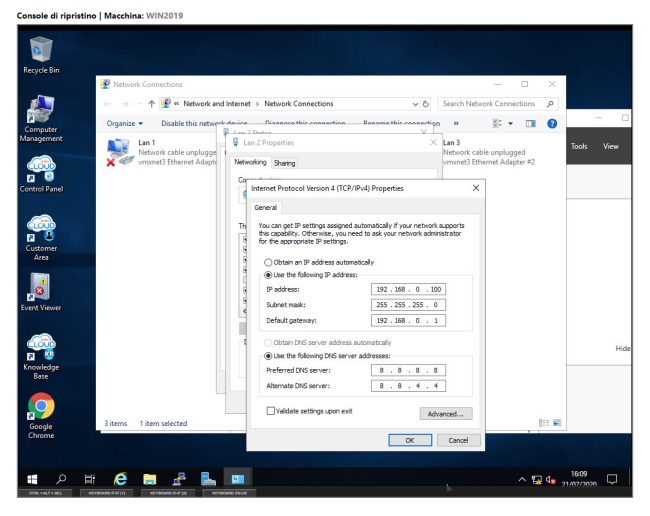
Task: Click the Alternate DNS server field
Action: (x=408, y=386)
